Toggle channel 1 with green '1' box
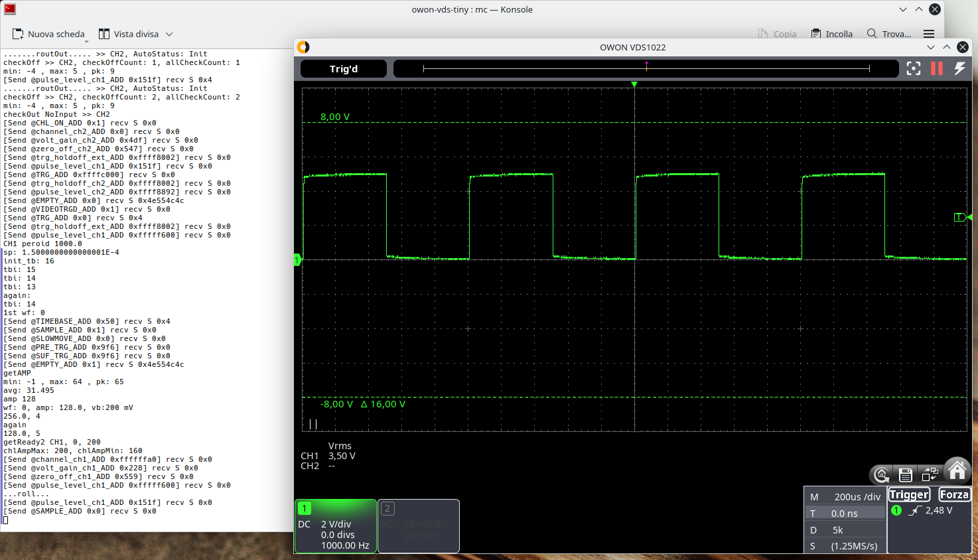The height and width of the screenshot is (560, 978). [304, 508]
